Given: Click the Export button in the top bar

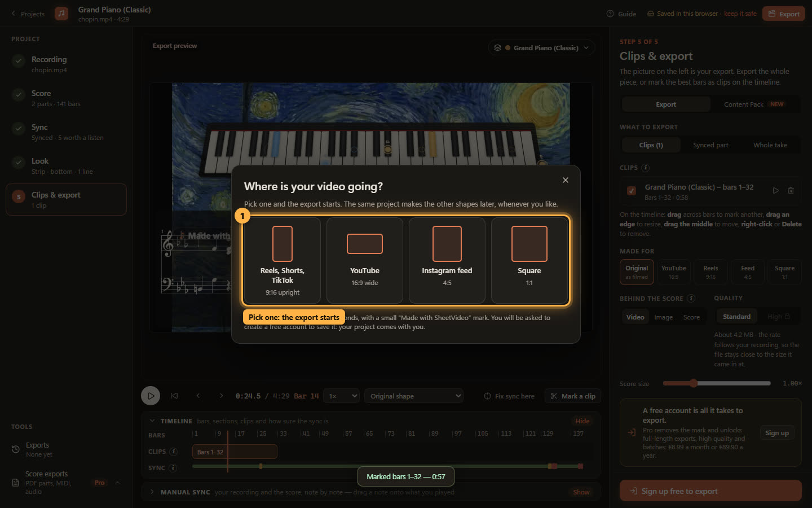Looking at the screenshot, I should [x=783, y=14].
